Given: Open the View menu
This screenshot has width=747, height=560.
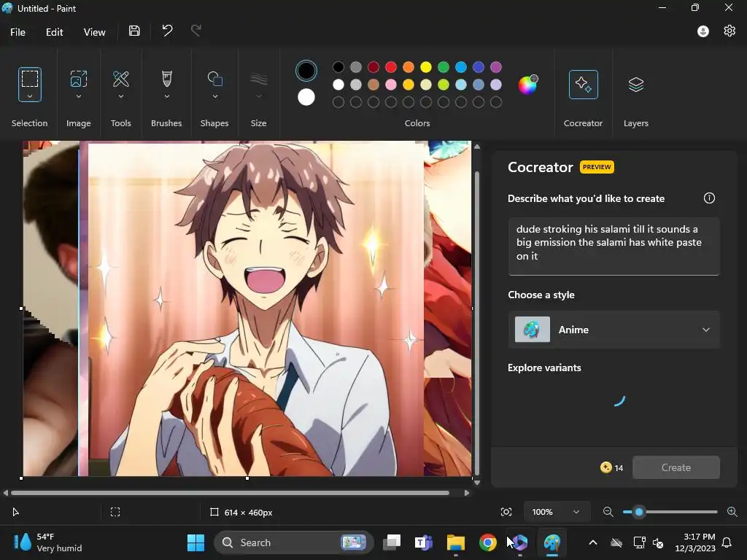Looking at the screenshot, I should [x=94, y=32].
